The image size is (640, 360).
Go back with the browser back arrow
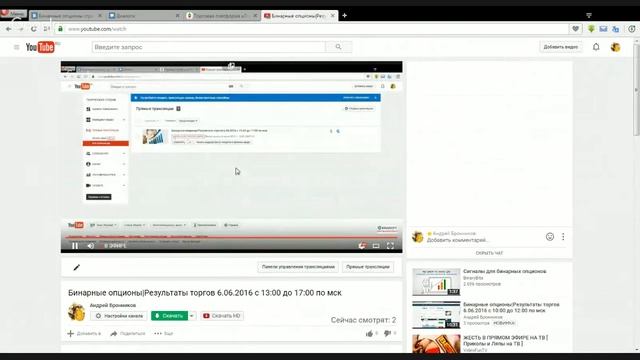(x=9, y=29)
